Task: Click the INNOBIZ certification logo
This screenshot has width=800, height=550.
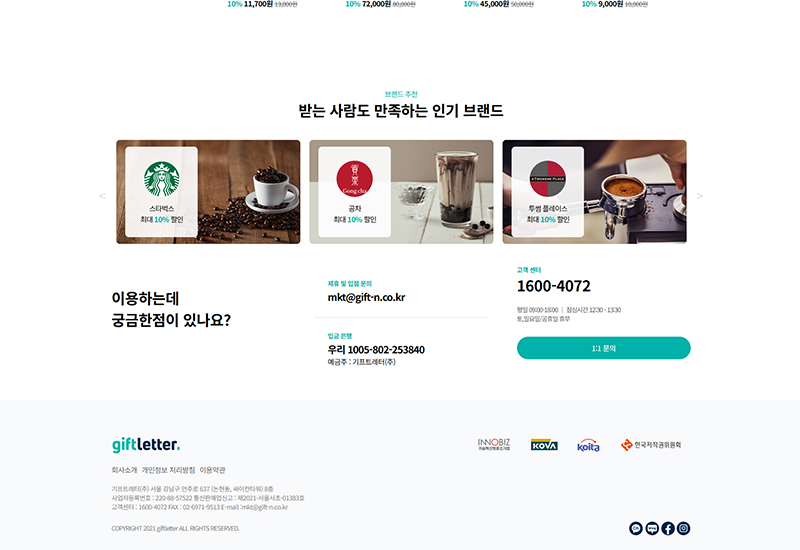Action: pyautogui.click(x=494, y=444)
